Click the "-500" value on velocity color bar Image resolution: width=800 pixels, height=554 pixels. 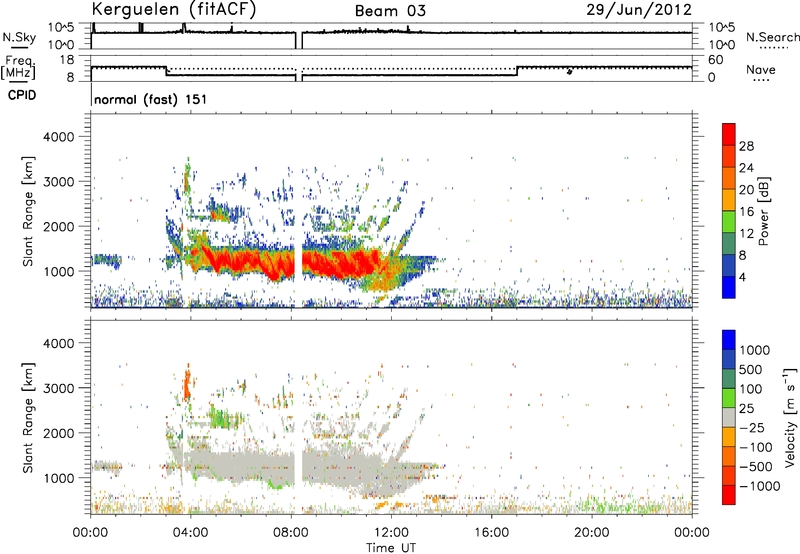[756, 467]
